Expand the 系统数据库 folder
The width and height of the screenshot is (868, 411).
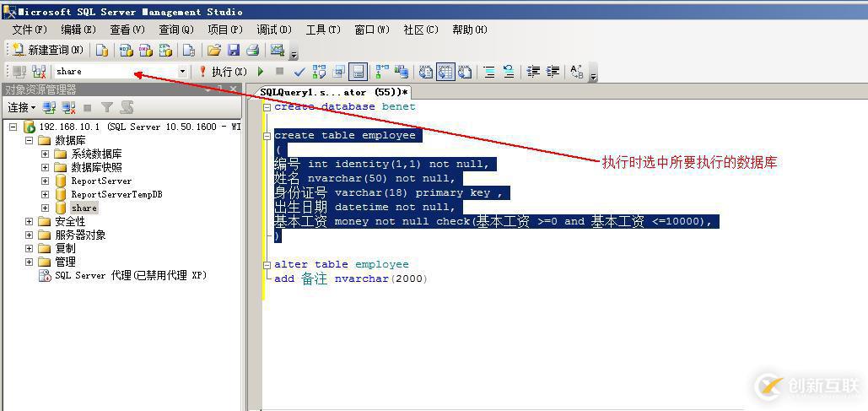pyautogui.click(x=45, y=154)
